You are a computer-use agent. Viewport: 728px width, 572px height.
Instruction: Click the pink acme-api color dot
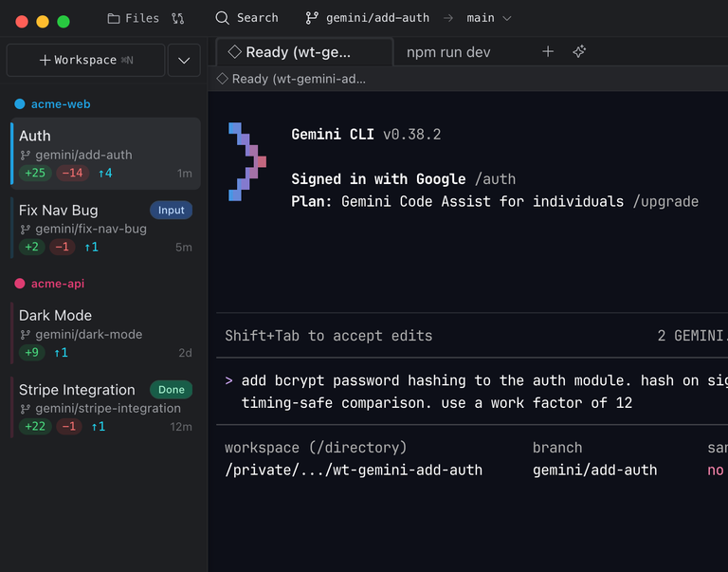(20, 284)
